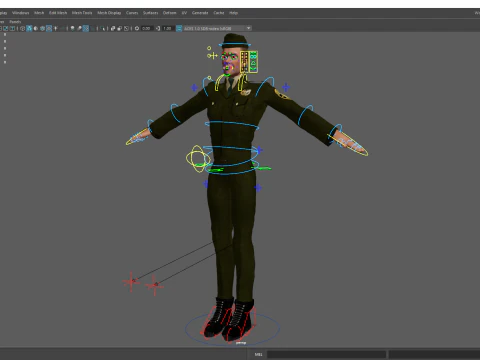Toggle the Use All Lights icon
The image size is (480, 360).
point(55,28)
